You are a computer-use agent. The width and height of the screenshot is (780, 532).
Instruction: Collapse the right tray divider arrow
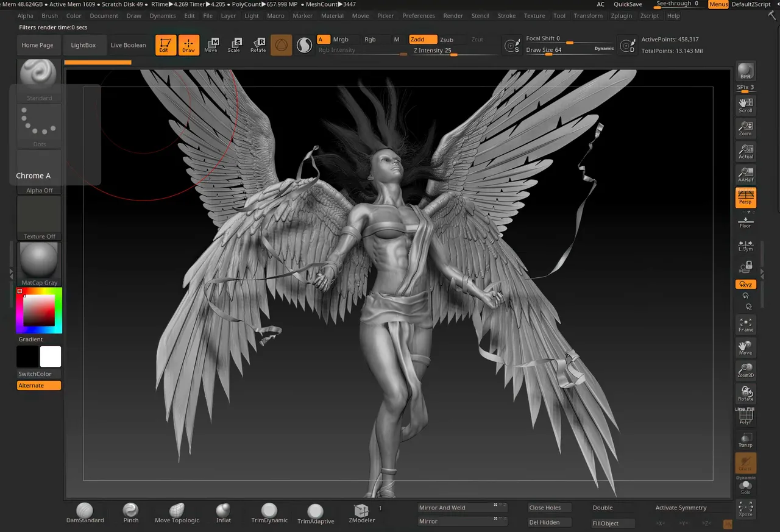click(762, 274)
